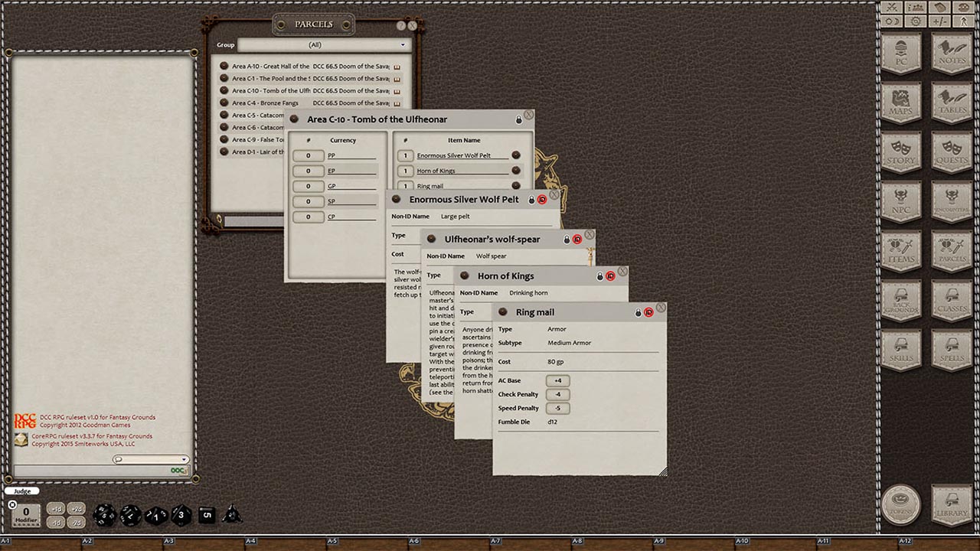The image size is (980, 551).
Task: Open the Group (All) dropdown in Parcels
Action: point(402,44)
